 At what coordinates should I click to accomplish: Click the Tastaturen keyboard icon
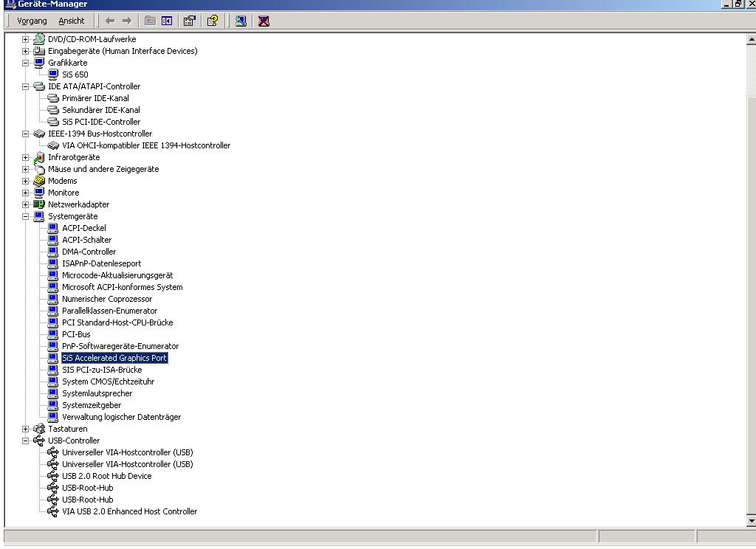point(39,429)
